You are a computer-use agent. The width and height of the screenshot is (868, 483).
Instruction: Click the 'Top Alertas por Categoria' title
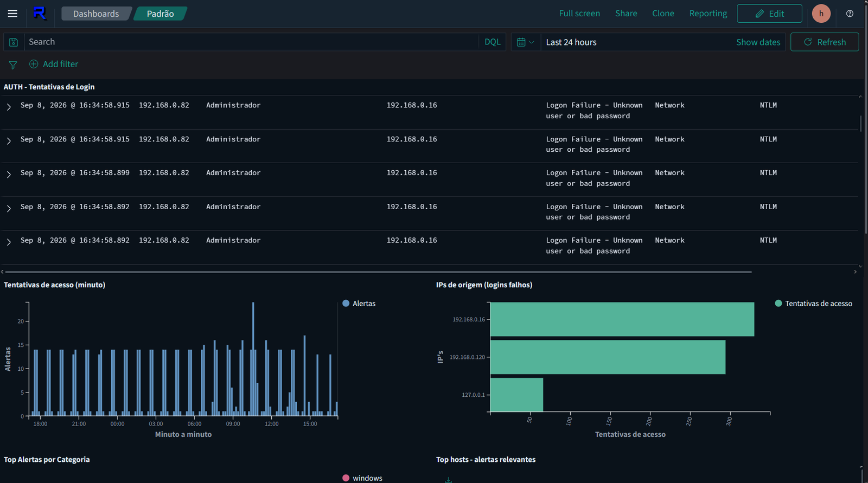click(47, 460)
